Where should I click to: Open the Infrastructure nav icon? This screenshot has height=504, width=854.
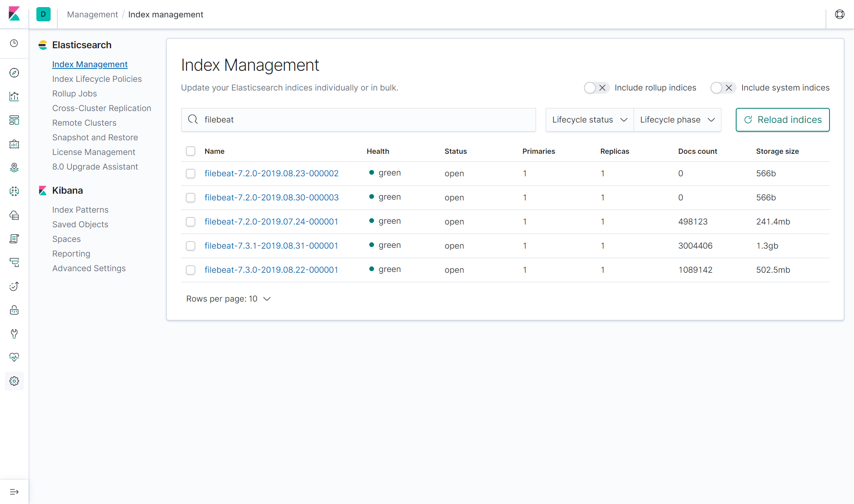(x=14, y=215)
